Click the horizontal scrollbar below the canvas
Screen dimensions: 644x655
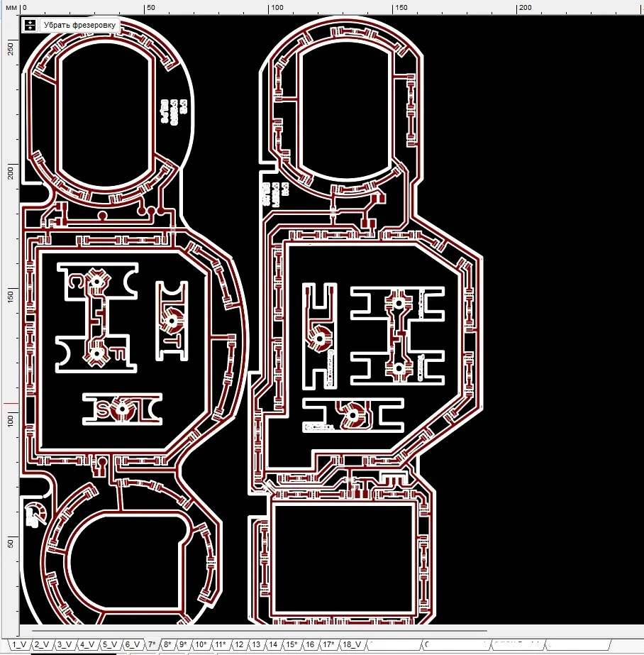click(x=255, y=630)
